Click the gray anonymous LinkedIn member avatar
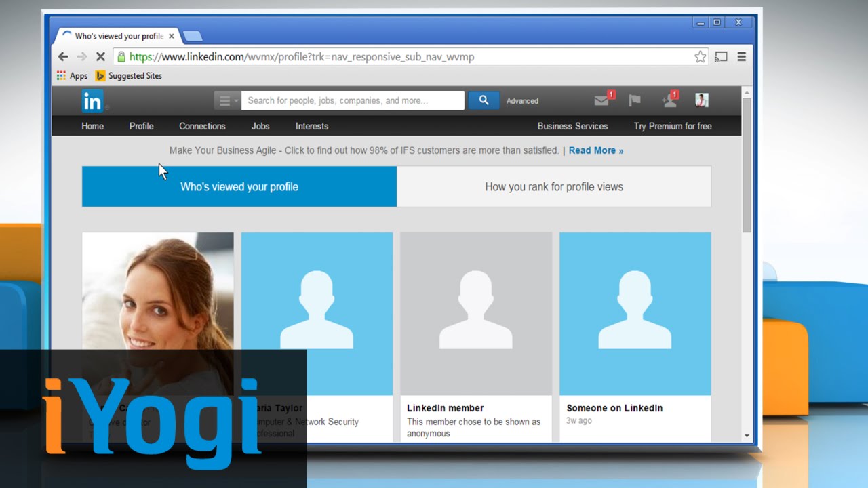868x488 pixels. tap(476, 314)
